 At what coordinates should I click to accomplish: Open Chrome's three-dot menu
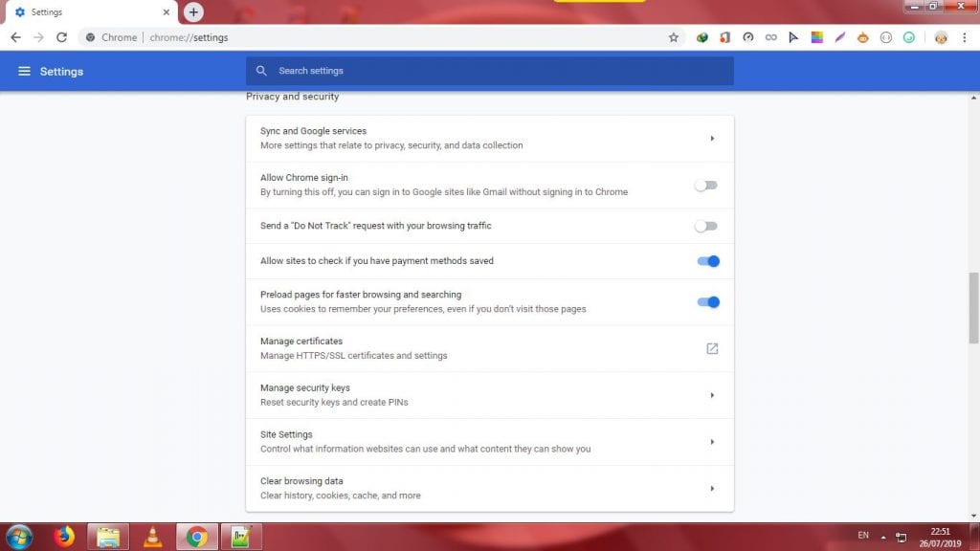coord(967,37)
